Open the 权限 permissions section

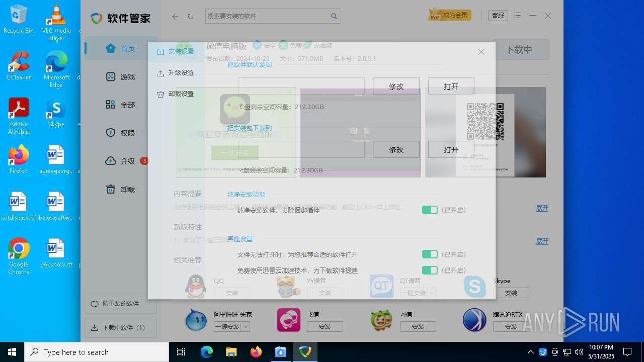point(121,133)
